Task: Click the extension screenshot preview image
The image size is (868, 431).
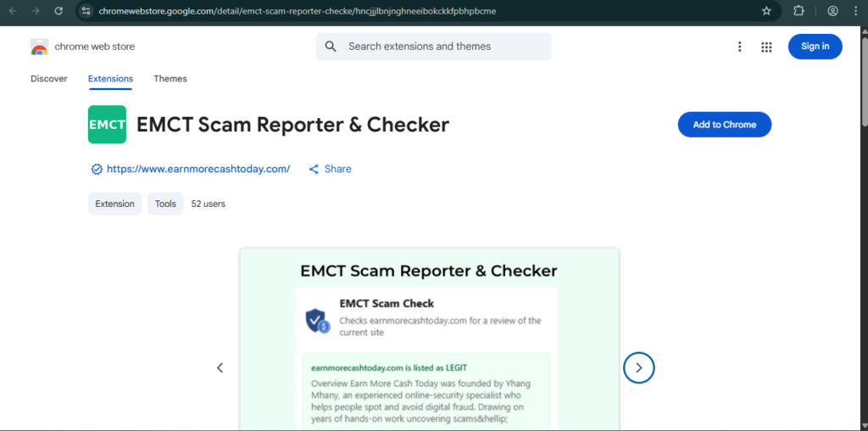Action: coord(429,339)
